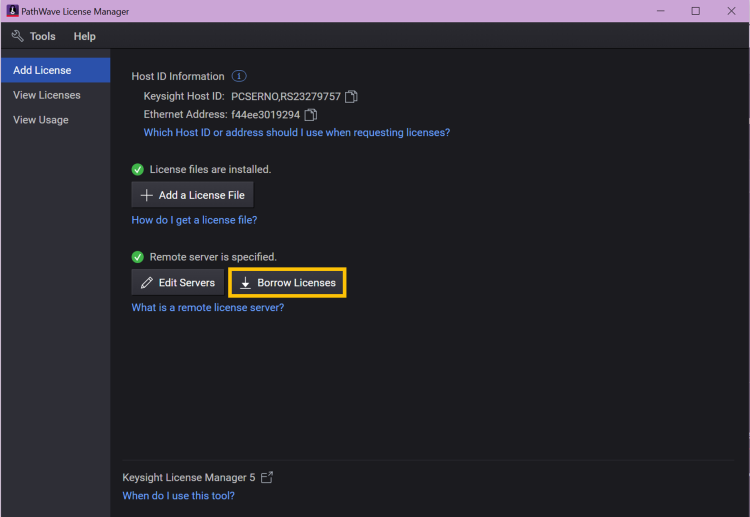Viewport: 750px width, 517px height.
Task: Click the Borrow Licenses button
Action: (x=287, y=283)
